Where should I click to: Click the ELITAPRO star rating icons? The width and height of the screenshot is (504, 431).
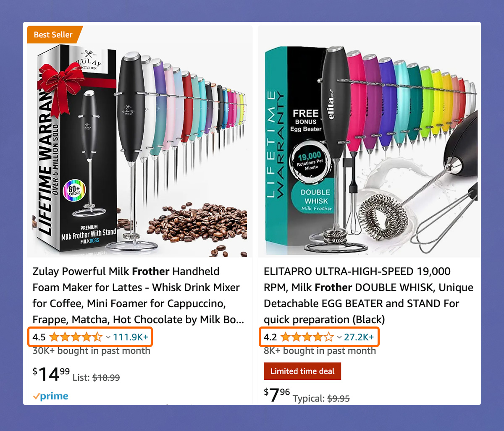point(307,337)
